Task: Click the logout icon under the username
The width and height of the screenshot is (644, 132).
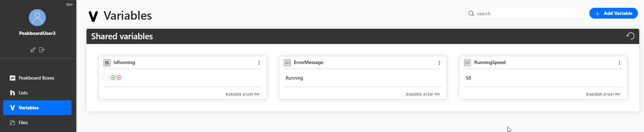Action: click(42, 50)
